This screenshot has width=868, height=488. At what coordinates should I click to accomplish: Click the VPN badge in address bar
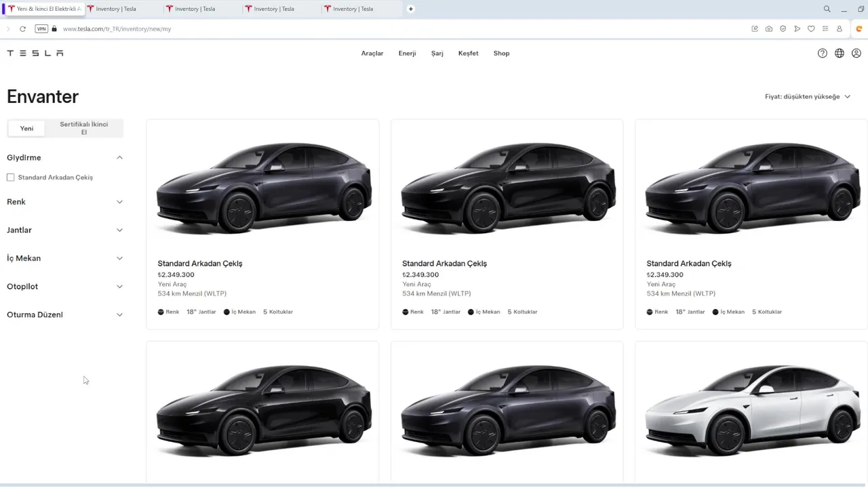coord(41,28)
